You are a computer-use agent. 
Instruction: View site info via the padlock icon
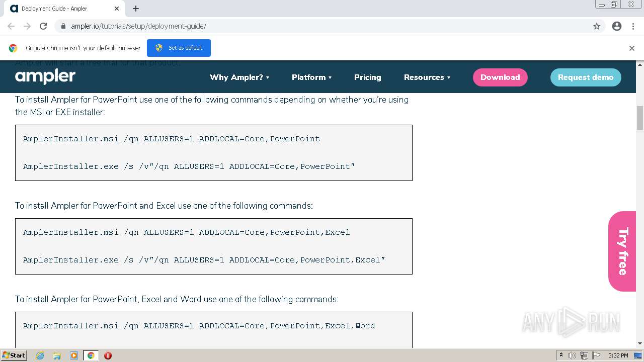pos(63,26)
